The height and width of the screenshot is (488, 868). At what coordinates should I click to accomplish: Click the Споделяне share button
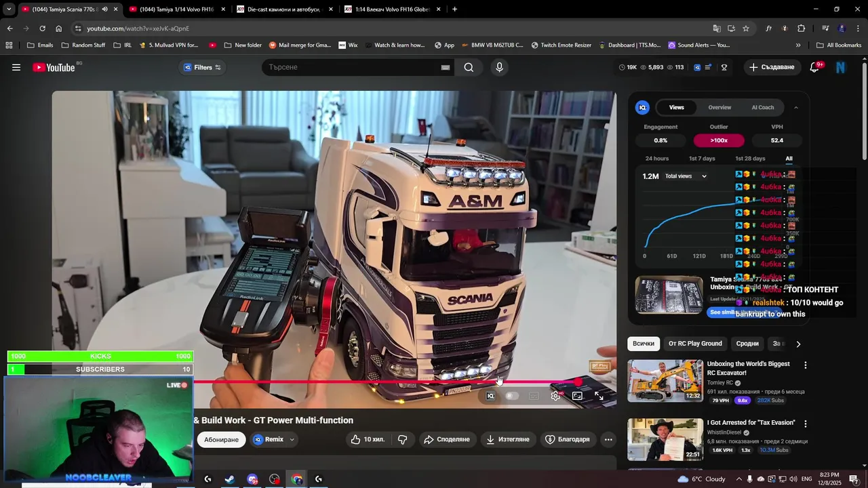(447, 439)
